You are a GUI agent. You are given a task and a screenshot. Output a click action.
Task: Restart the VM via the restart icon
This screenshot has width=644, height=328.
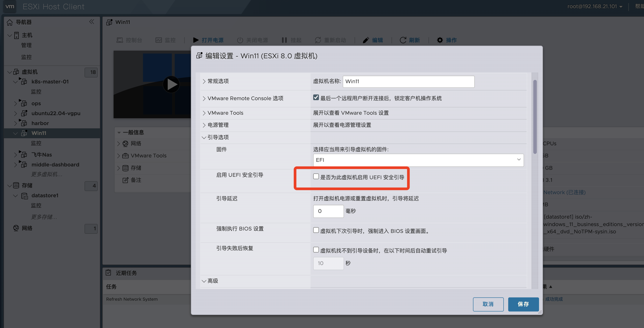[x=331, y=40]
